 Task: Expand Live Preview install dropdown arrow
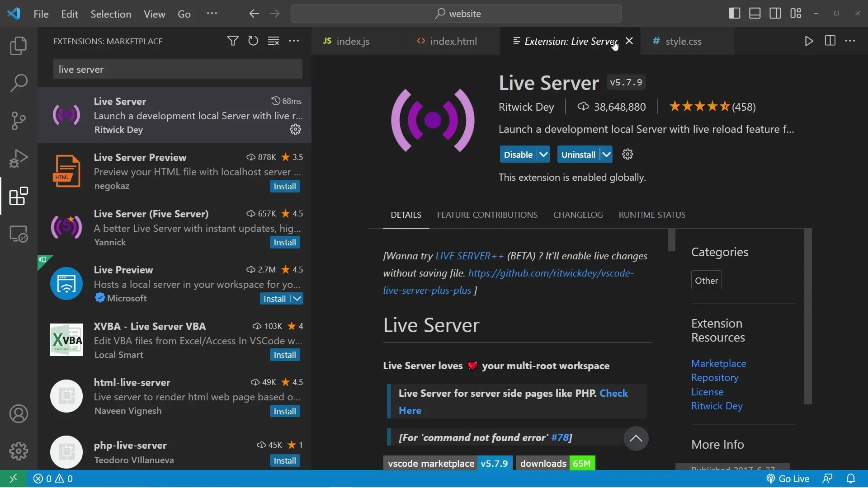tap(297, 299)
